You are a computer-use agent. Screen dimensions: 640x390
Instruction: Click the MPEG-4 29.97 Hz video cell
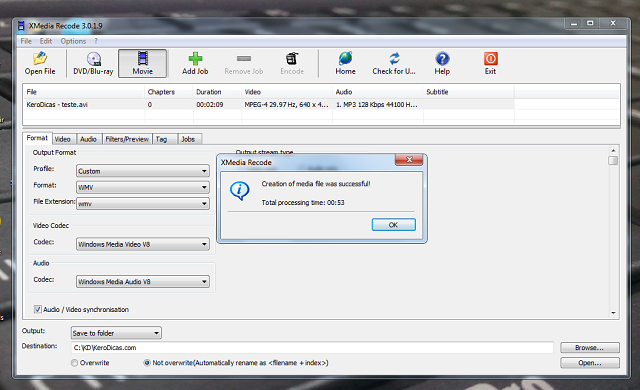click(x=287, y=104)
